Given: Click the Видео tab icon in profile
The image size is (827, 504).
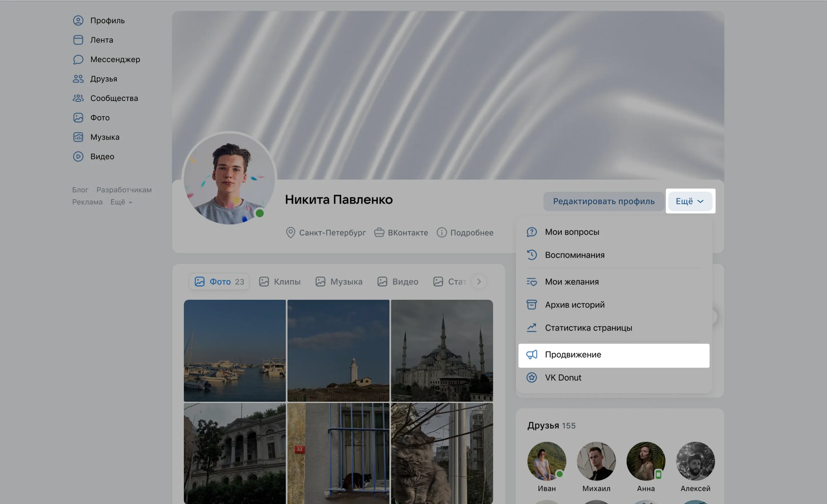Looking at the screenshot, I should click(382, 282).
